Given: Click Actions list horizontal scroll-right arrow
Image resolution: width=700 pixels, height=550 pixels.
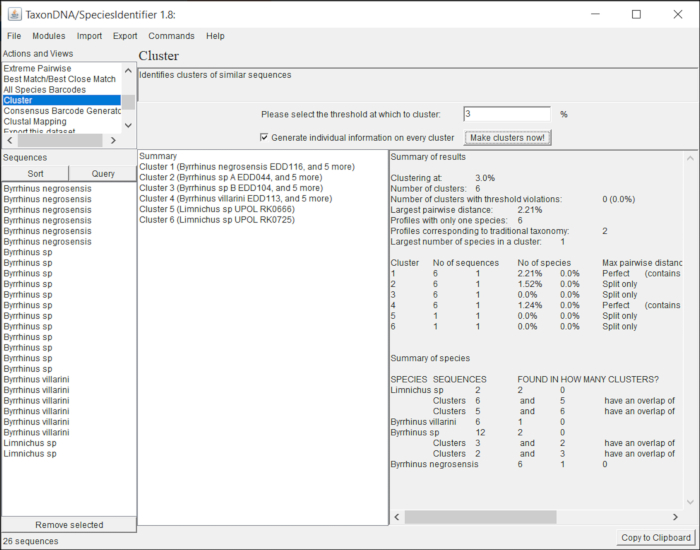Looking at the screenshot, I should pos(113,141).
